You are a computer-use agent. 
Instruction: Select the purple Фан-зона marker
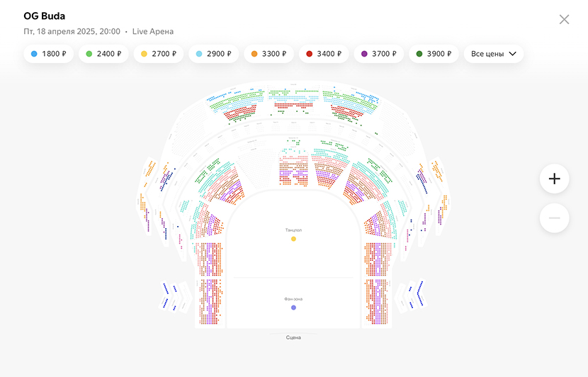(x=293, y=308)
